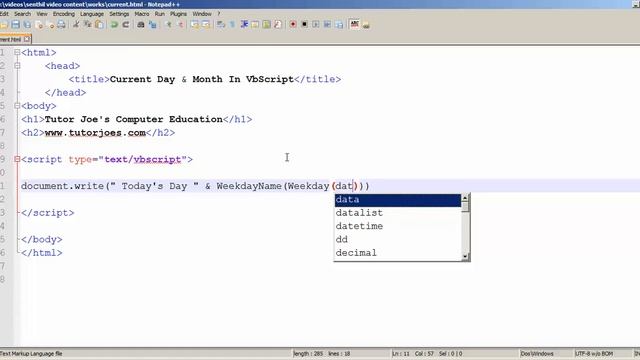Click the green Undo arrow icon
This screenshot has width=640, height=360.
click(114, 24)
